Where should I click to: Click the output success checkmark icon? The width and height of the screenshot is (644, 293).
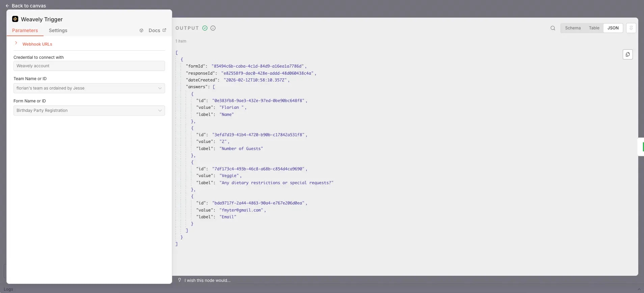pyautogui.click(x=205, y=28)
